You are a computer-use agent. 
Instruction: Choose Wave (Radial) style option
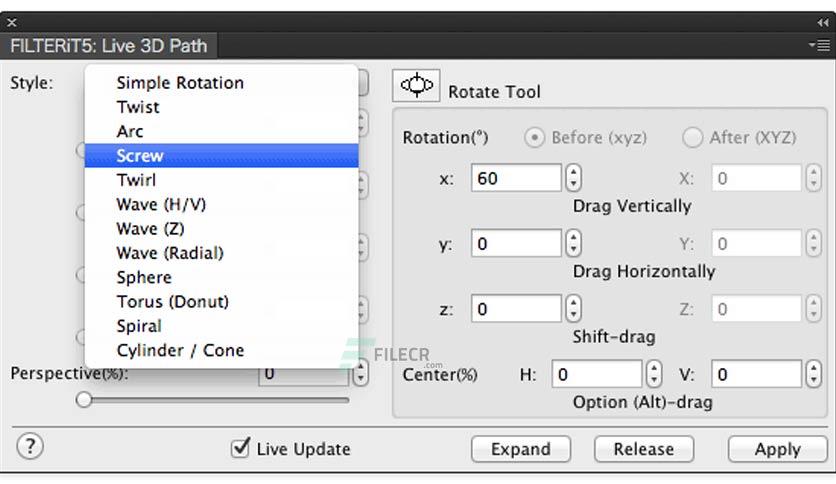coord(221,253)
